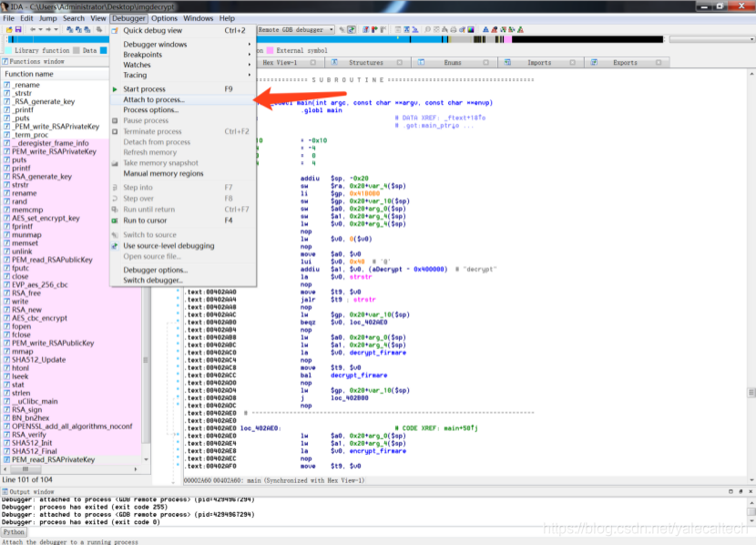Click the functions list horizontal scrollbar thumb

(26, 469)
